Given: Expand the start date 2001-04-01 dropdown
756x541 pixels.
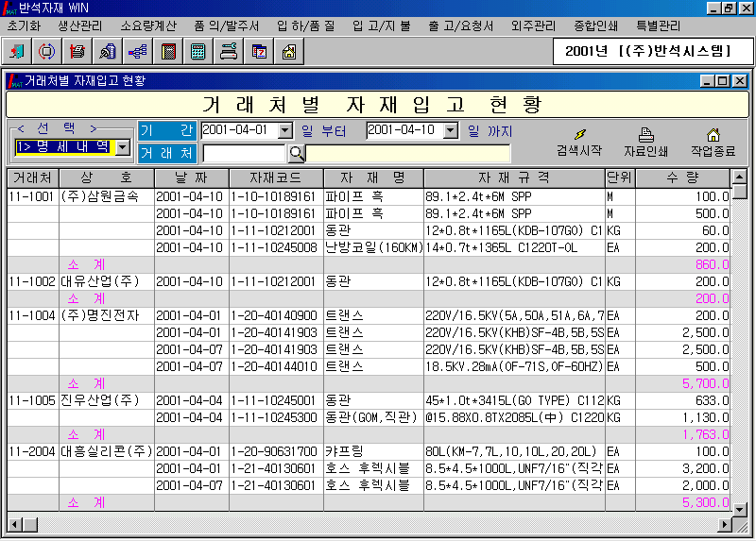Looking at the screenshot, I should tap(285, 130).
